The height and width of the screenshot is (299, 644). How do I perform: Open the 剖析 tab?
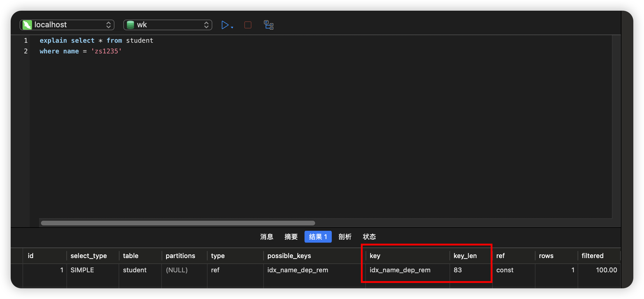[x=345, y=237]
